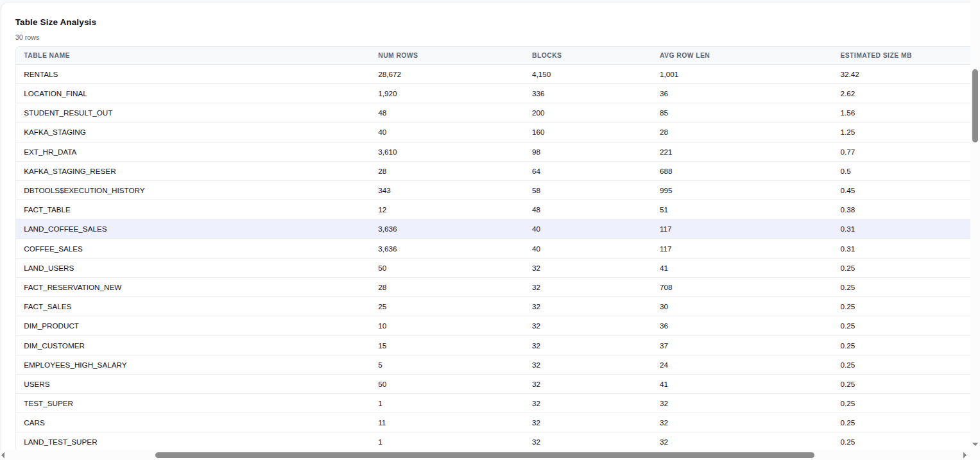
Task: Select the DBTOOLS$EXECUTION_HISTORY row name
Action: pos(84,191)
